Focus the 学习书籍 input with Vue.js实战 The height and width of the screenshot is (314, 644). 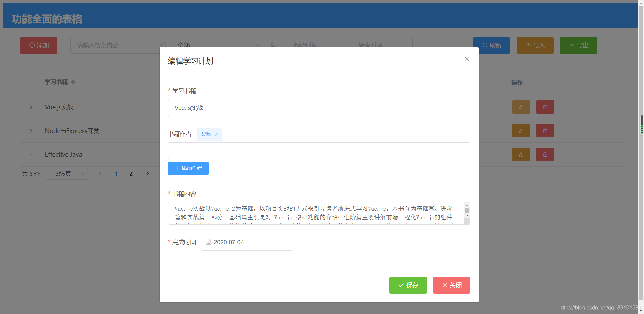click(319, 108)
